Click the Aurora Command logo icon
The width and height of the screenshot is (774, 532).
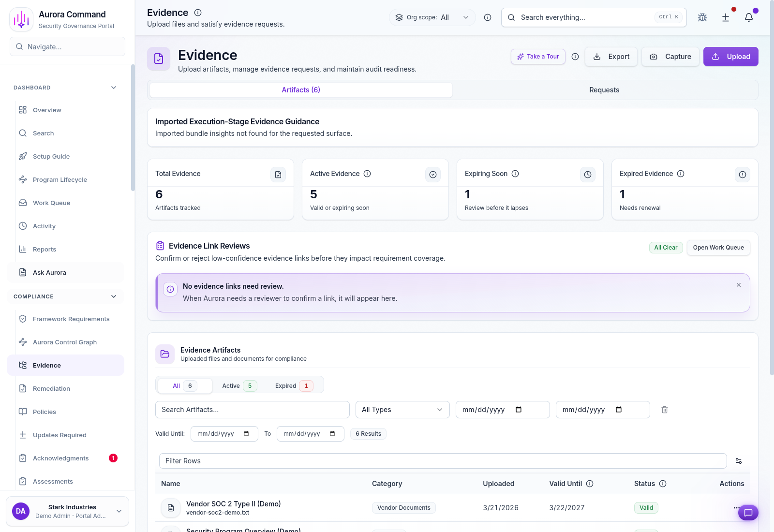tap(21, 19)
